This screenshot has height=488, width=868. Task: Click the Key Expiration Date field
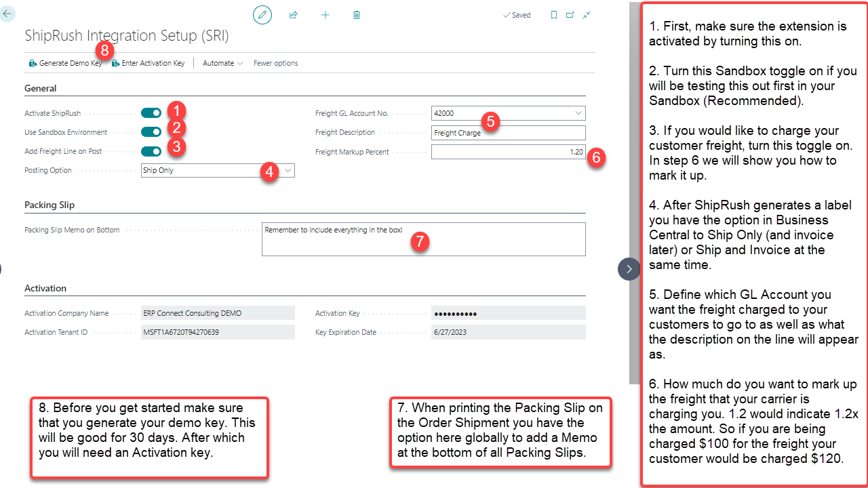[509, 332]
